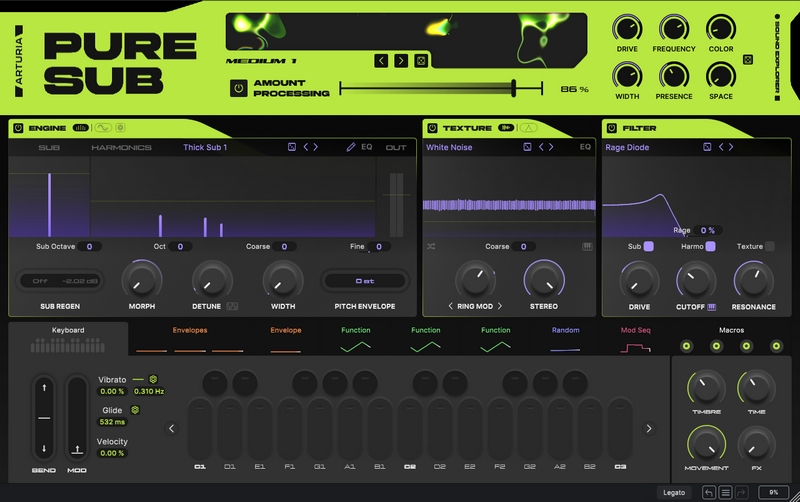Randomize the White Noise texture preset
800x502 pixels.
click(x=527, y=147)
